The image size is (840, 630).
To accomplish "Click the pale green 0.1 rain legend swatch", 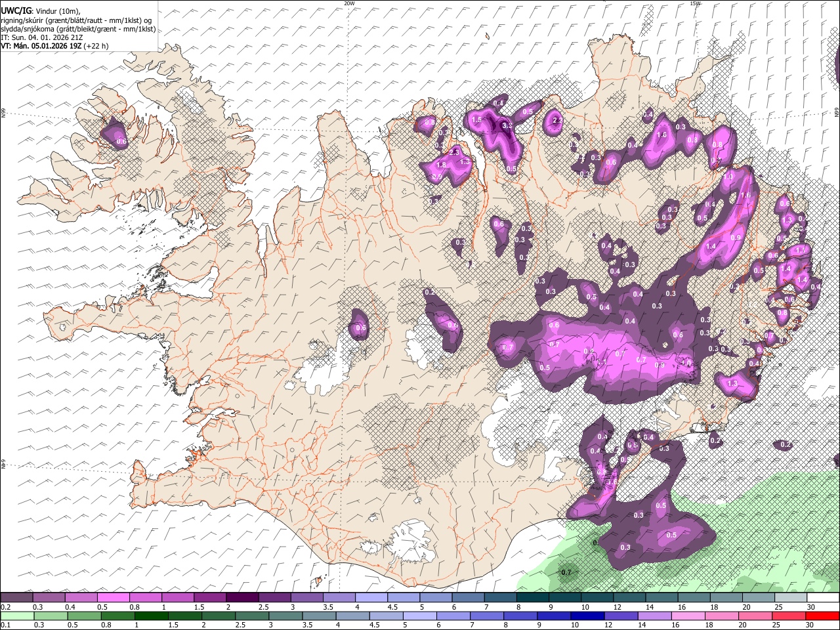I will 16,616.
